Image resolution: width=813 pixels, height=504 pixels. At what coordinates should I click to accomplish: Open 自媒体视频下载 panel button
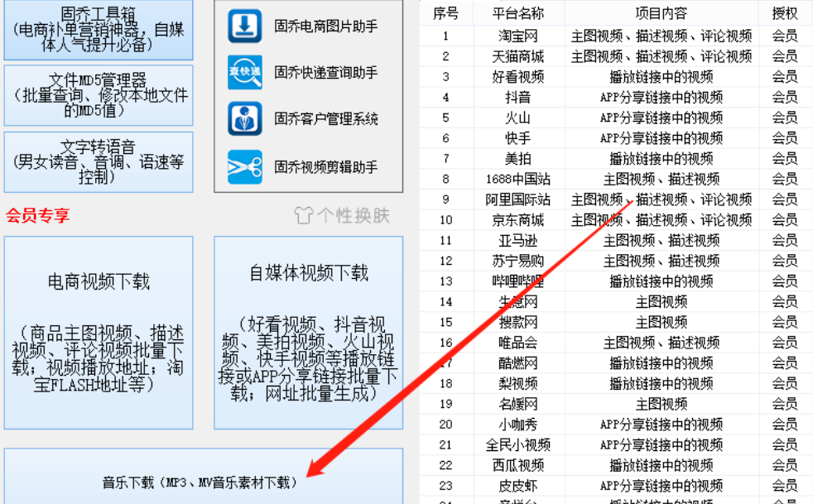[x=309, y=333]
